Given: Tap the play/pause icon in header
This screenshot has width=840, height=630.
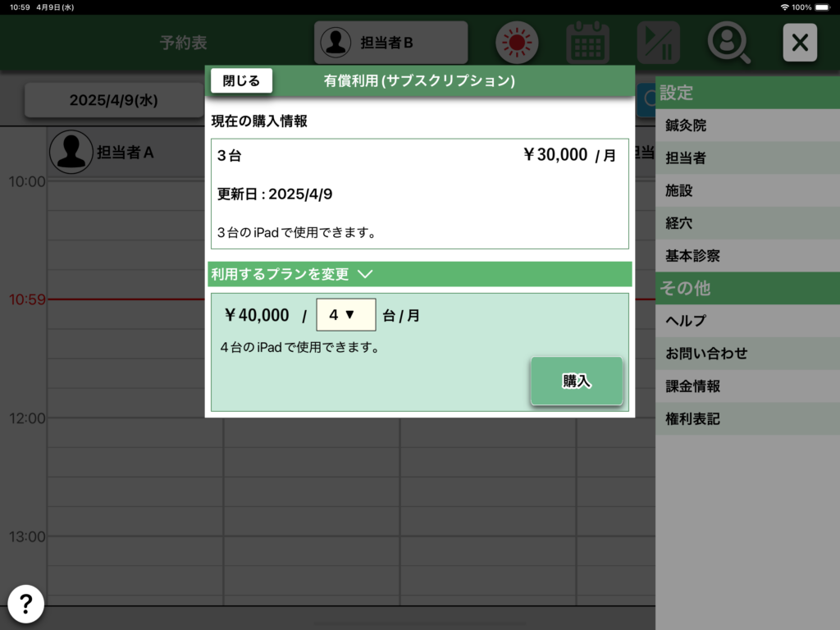Looking at the screenshot, I should click(x=658, y=43).
